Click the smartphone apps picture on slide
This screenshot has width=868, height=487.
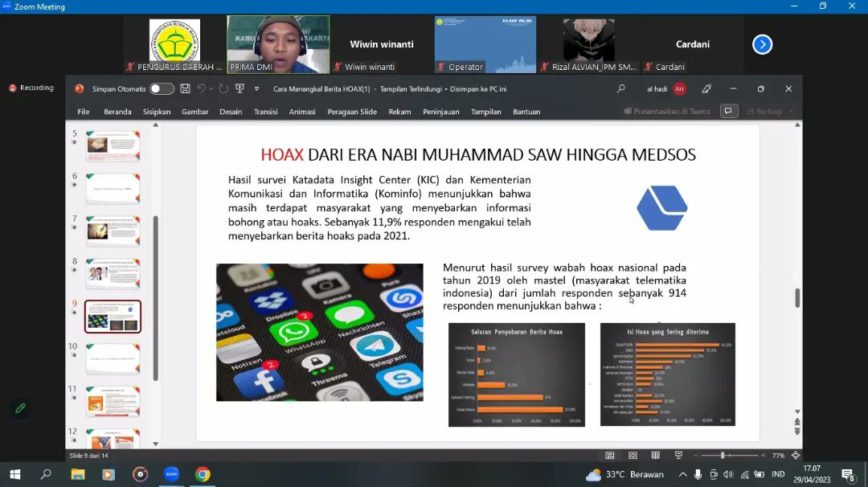[319, 332]
